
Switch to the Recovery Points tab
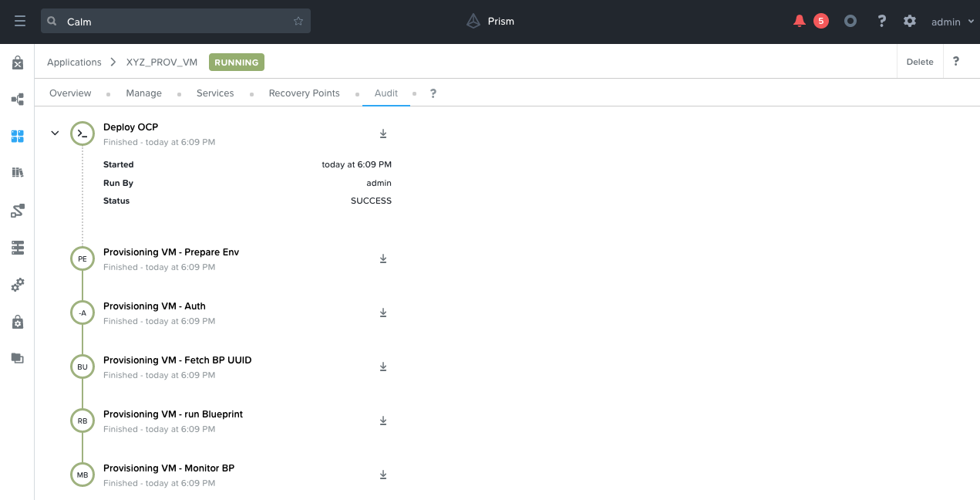pyautogui.click(x=304, y=93)
